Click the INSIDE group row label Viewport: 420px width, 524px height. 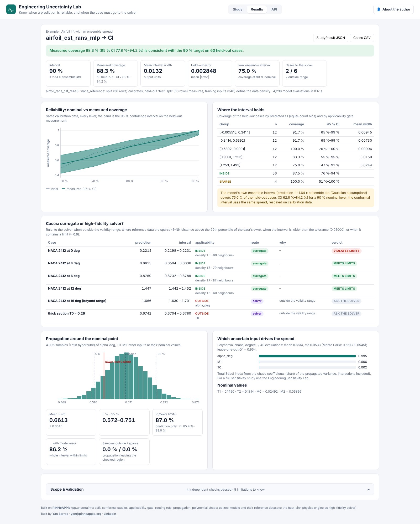click(x=224, y=173)
